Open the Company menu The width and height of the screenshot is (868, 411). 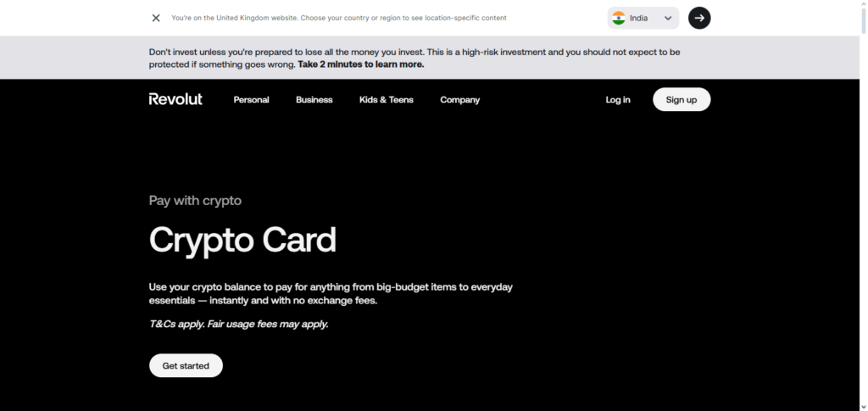pos(459,100)
